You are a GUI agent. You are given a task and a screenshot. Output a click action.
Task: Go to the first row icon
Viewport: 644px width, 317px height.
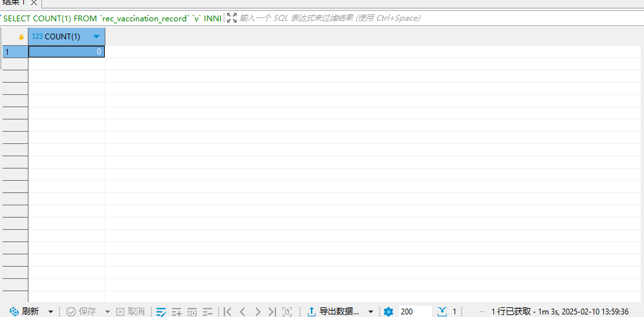228,312
